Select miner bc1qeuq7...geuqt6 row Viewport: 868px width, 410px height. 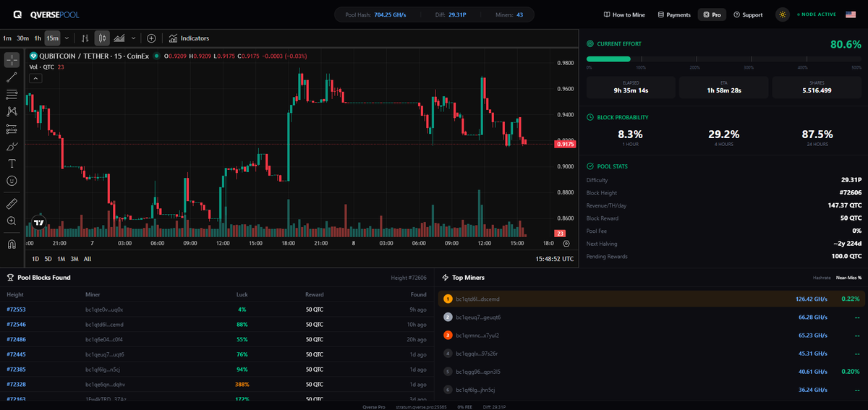[x=652, y=317]
